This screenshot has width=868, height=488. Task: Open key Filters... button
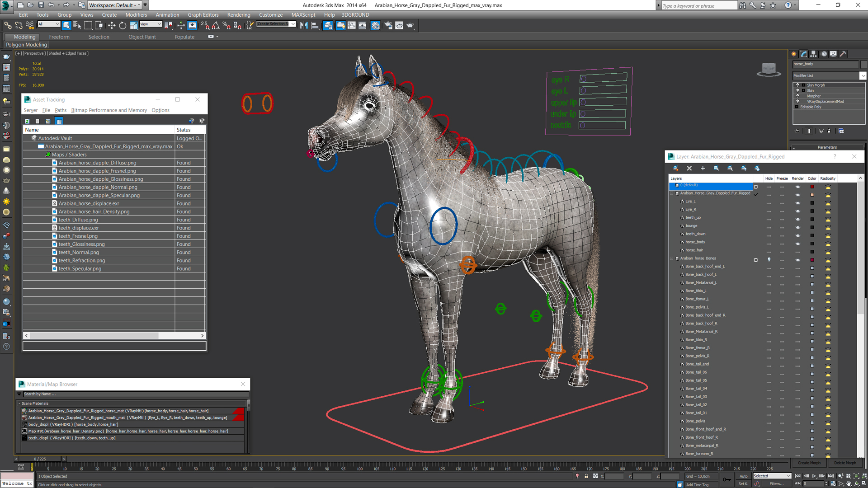[x=777, y=483]
